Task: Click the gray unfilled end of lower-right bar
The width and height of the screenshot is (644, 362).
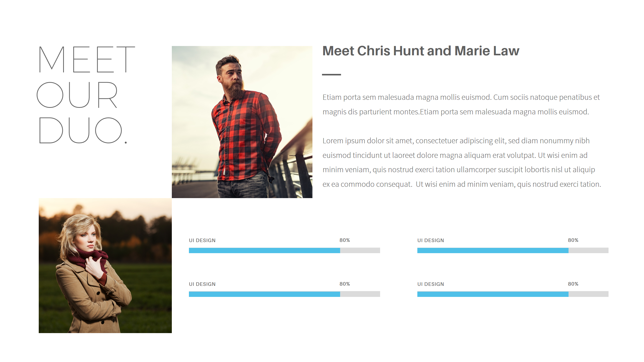Action: [x=588, y=294]
